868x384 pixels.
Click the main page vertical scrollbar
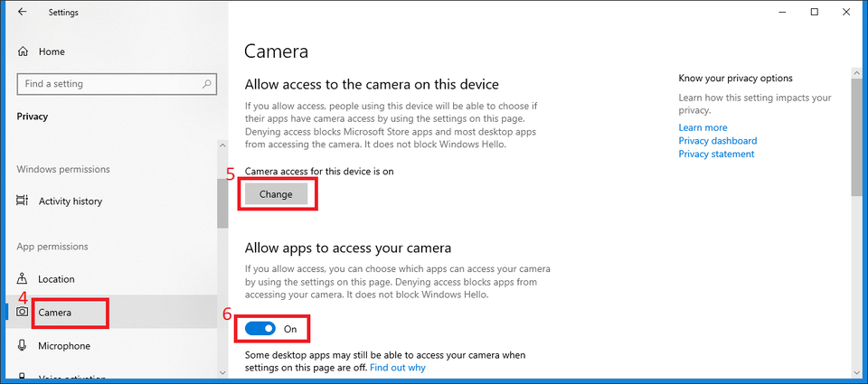[x=856, y=136]
